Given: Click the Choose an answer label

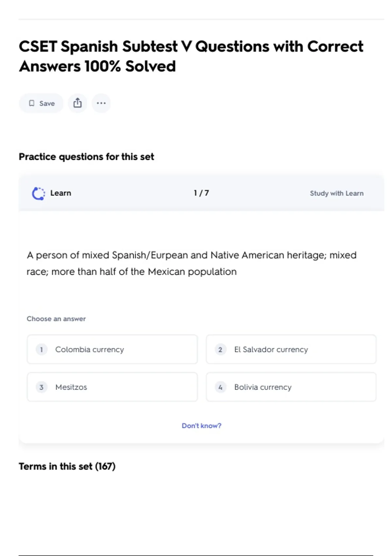Looking at the screenshot, I should (x=56, y=319).
